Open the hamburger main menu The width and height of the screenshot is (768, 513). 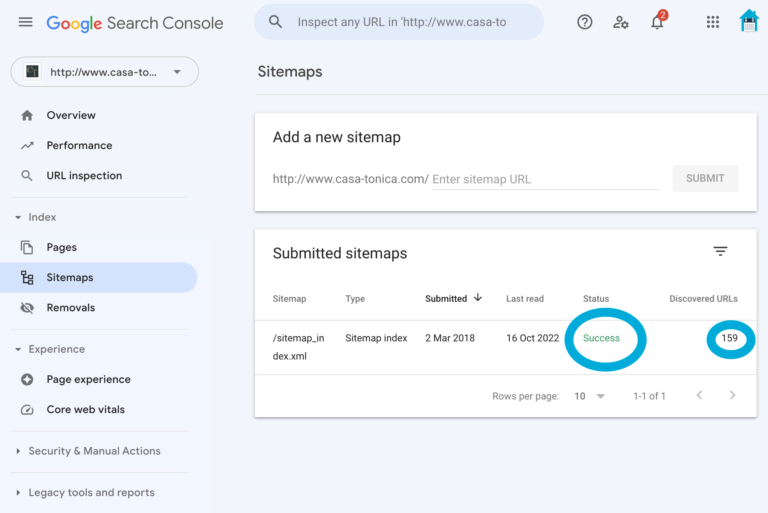click(25, 22)
